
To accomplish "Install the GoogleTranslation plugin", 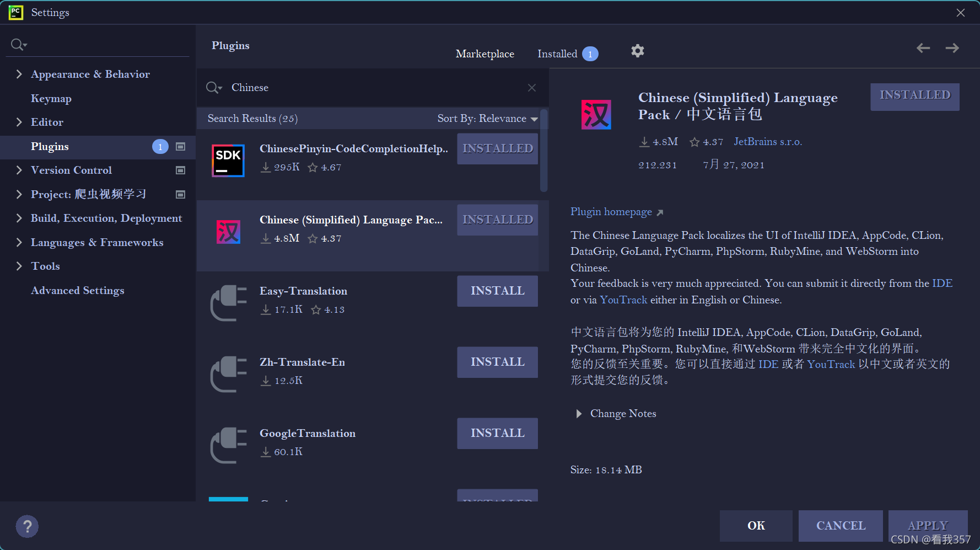I will click(497, 433).
